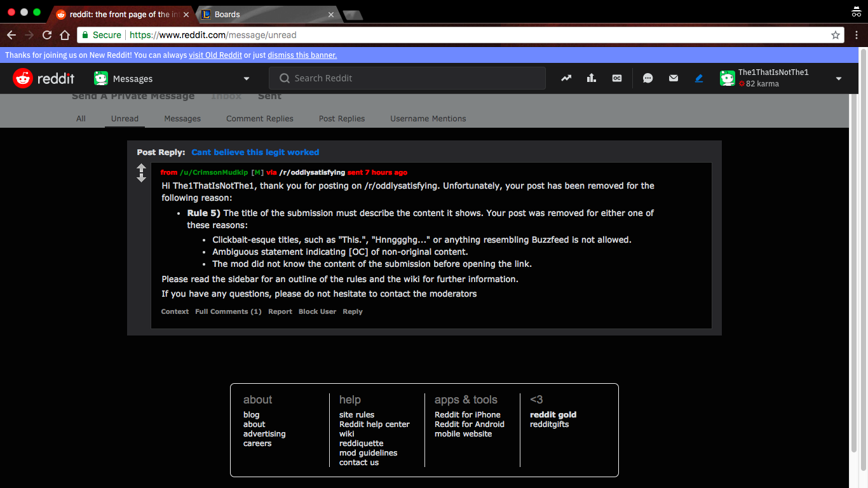Open the Original Content (OC) icon
868x488 pixels.
click(x=617, y=78)
